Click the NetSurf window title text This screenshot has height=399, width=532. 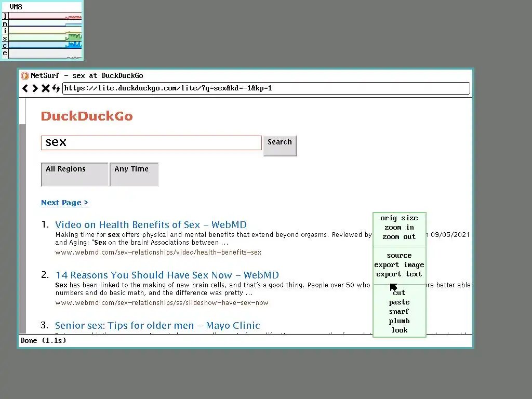[87, 76]
